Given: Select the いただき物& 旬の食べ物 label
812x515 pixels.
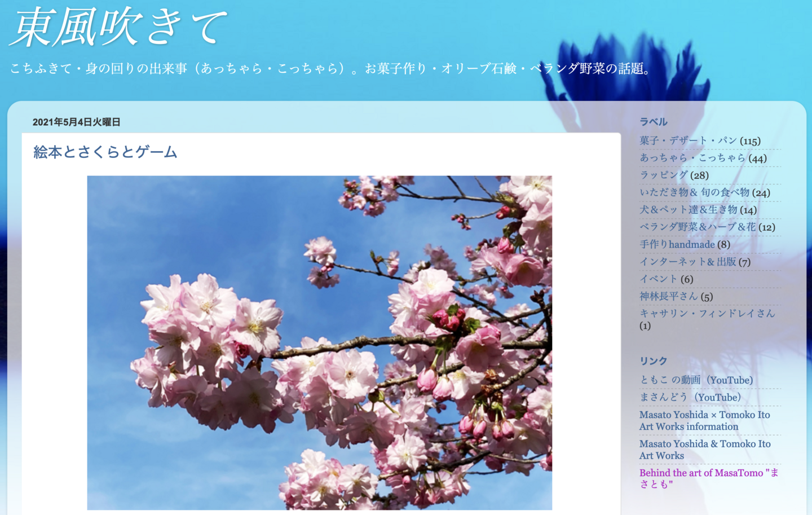Looking at the screenshot, I should coord(694,192).
